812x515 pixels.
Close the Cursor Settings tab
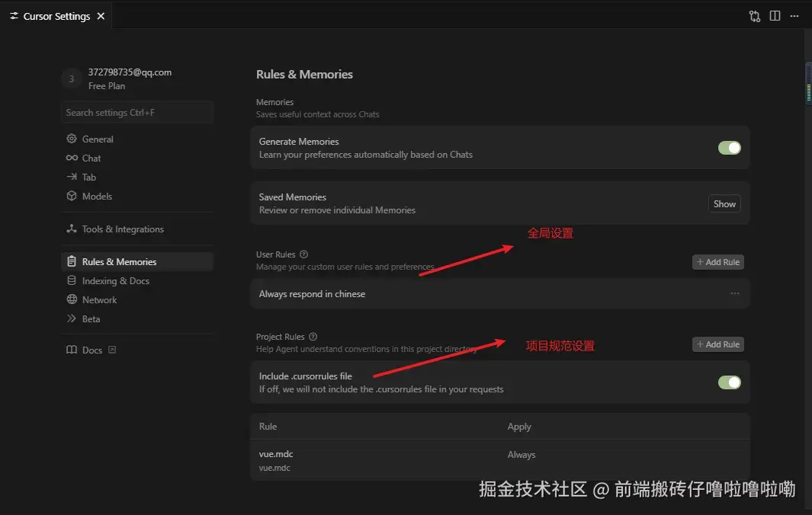click(x=101, y=16)
